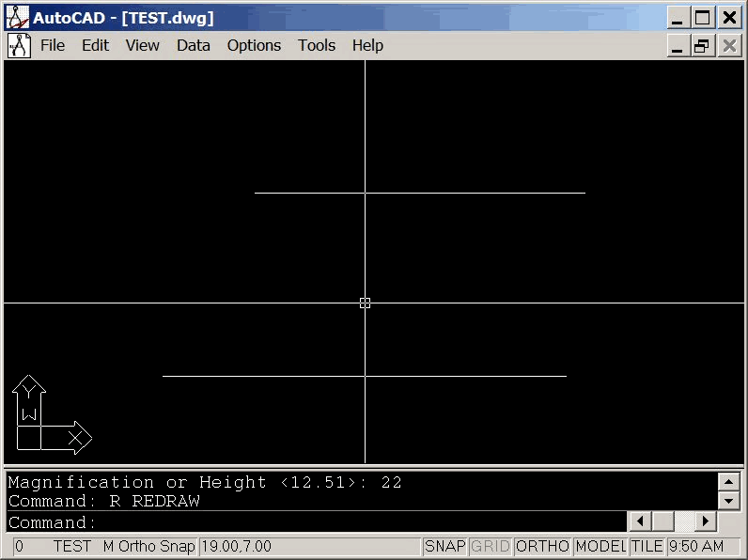Open the Options menu

(254, 45)
